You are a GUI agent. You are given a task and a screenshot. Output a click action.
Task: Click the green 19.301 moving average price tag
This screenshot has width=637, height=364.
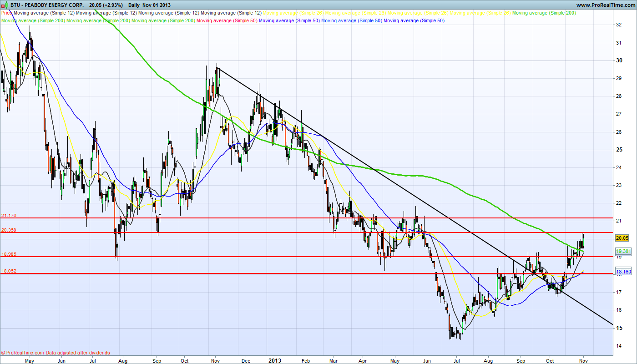(x=623, y=251)
